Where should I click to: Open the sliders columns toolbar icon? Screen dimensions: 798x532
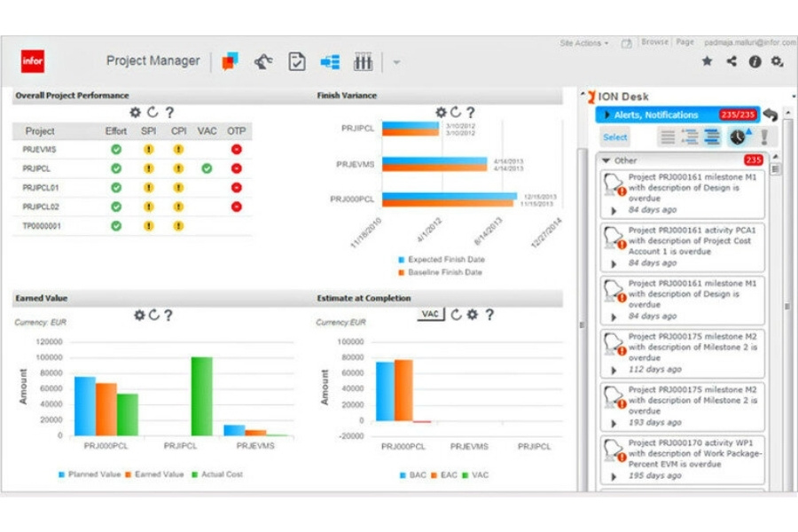(363, 61)
